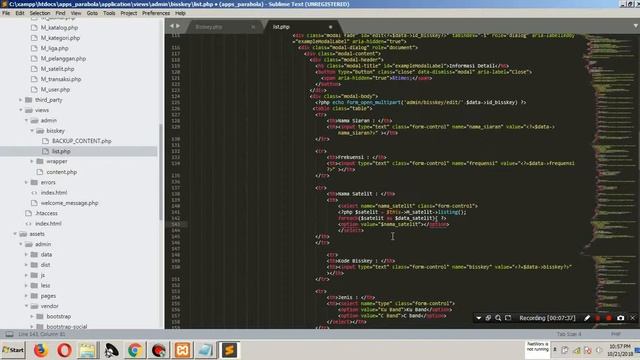Open M_katalog.php in sidebar
The width and height of the screenshot is (640, 360).
click(59, 28)
